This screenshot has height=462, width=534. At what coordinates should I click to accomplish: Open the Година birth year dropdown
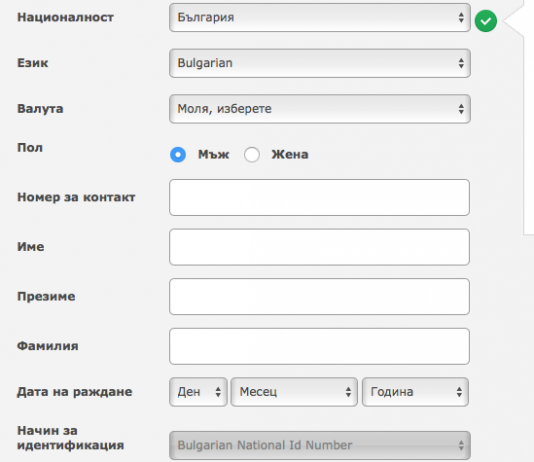pyautogui.click(x=415, y=392)
